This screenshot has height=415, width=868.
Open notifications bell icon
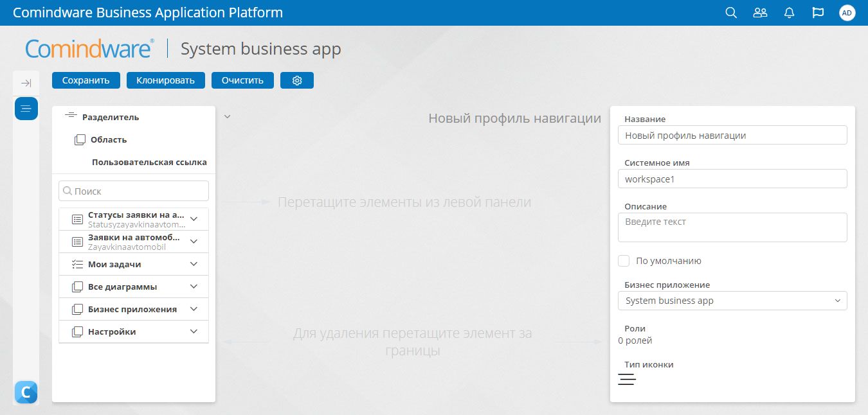tap(790, 13)
